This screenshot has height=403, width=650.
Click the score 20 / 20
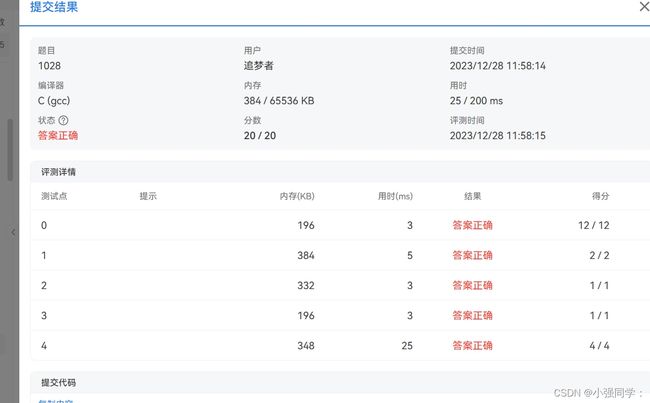[x=260, y=136]
